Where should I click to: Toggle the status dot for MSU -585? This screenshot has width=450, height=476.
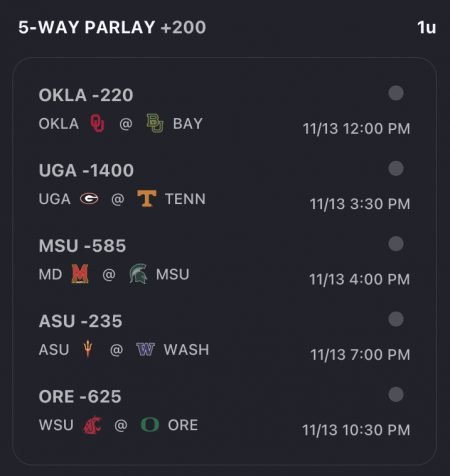[x=396, y=244]
